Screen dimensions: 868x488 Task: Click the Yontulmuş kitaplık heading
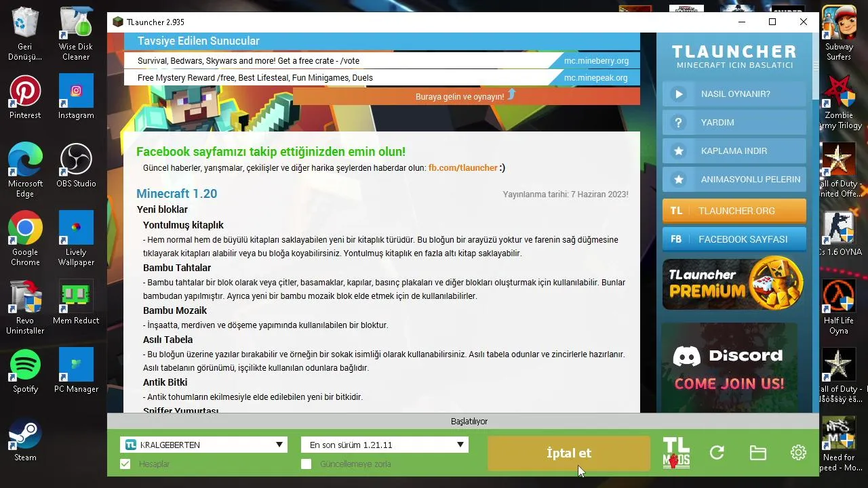183,225
